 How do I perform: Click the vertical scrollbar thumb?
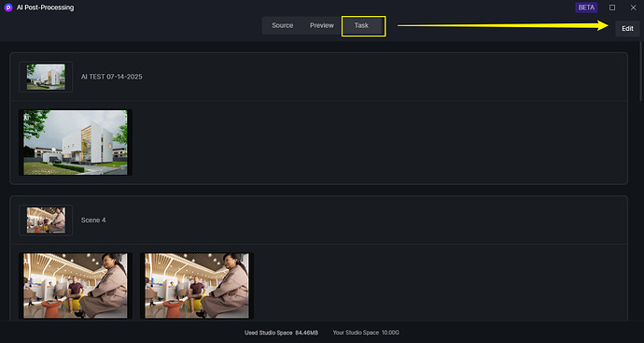641,71
